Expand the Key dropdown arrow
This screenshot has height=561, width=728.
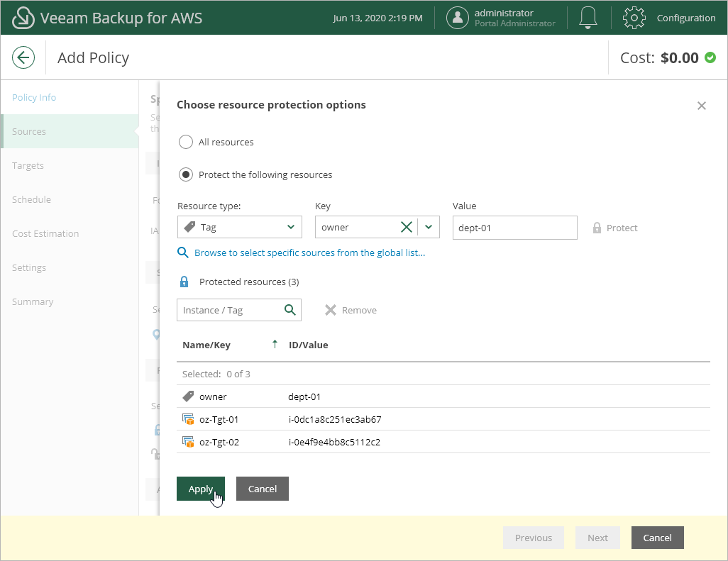tap(429, 227)
